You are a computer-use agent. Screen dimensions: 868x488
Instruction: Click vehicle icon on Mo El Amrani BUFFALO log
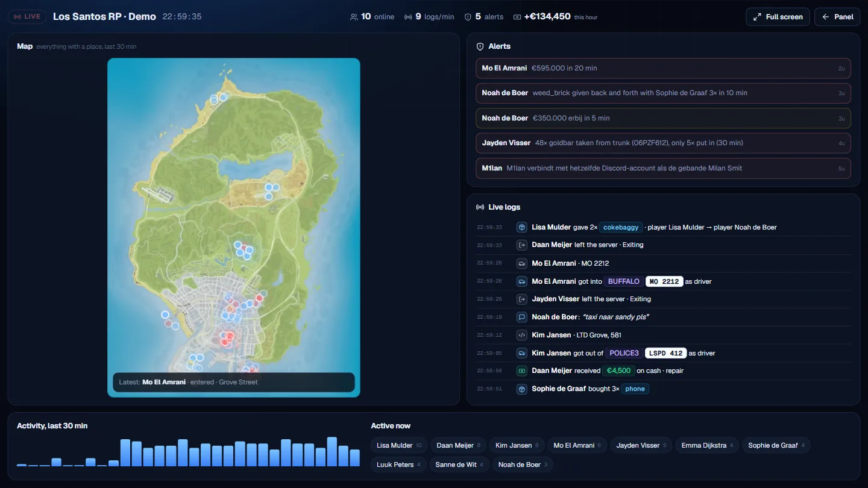coord(522,281)
